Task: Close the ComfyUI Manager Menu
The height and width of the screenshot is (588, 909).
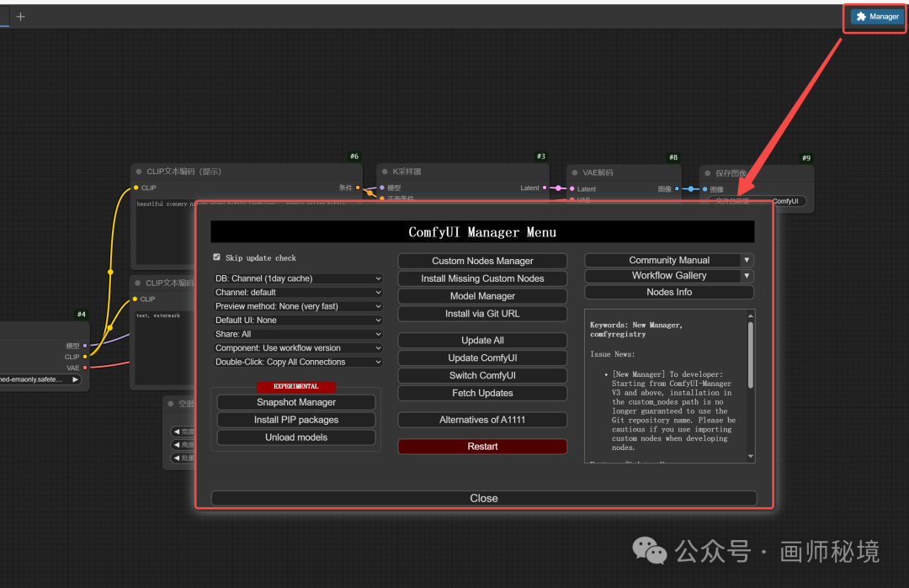Action: click(x=484, y=498)
